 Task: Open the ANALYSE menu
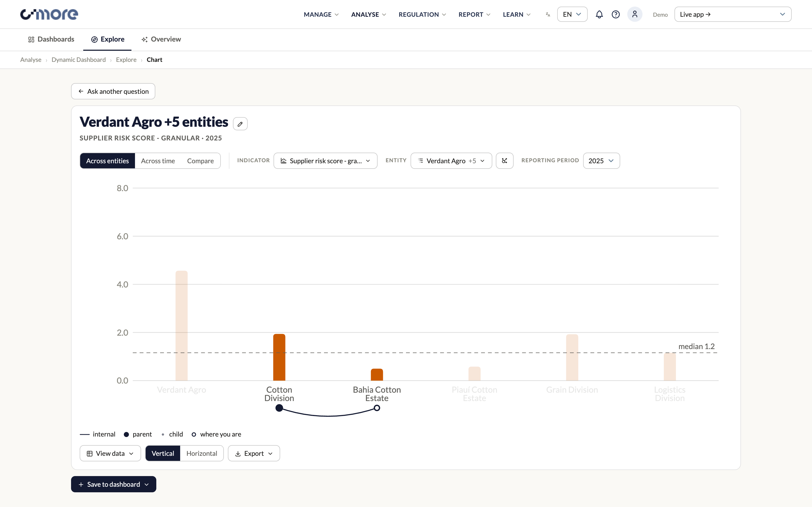point(368,14)
